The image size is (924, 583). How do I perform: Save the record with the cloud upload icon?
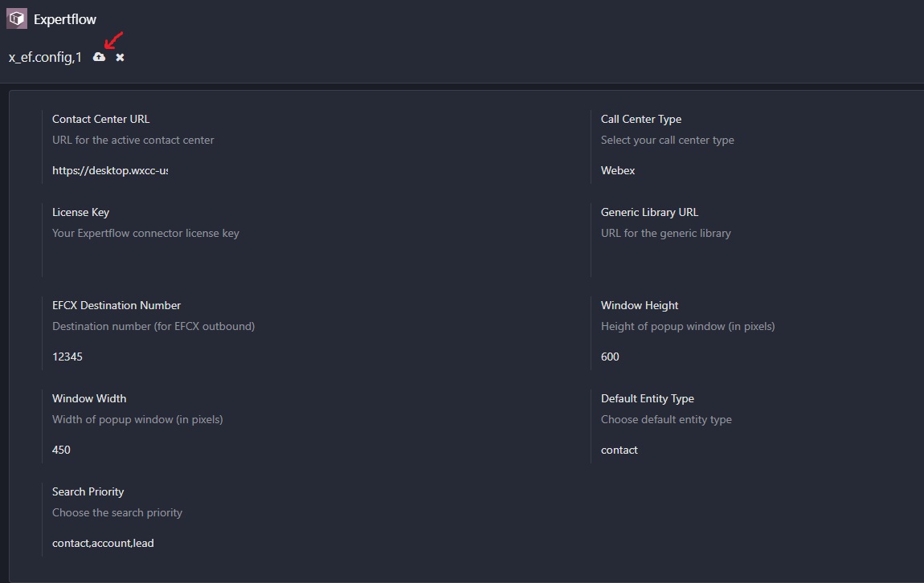point(99,57)
